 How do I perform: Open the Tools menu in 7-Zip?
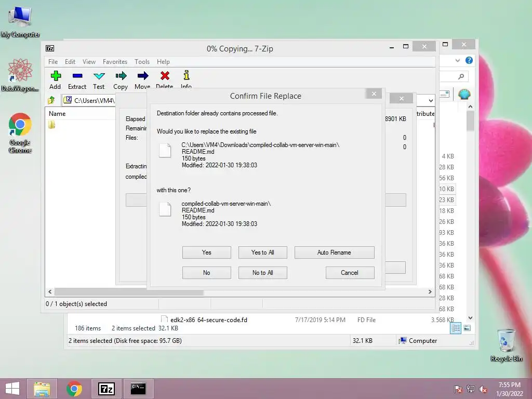[x=142, y=62]
